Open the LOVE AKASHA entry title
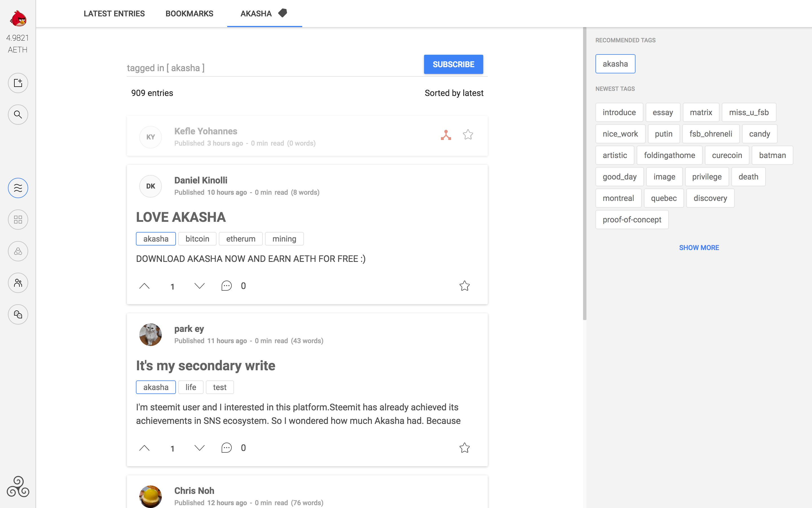The height and width of the screenshot is (508, 812). [181, 217]
